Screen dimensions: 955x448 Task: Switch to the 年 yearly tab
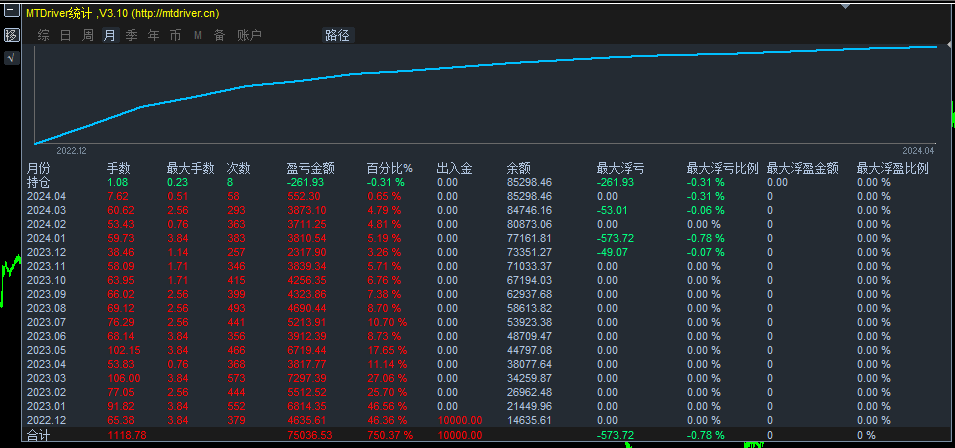tap(153, 35)
